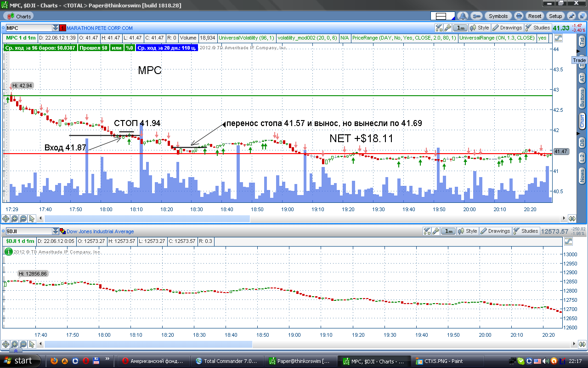Click MPC chart horizontal scrollbar thumb

(x=147, y=219)
